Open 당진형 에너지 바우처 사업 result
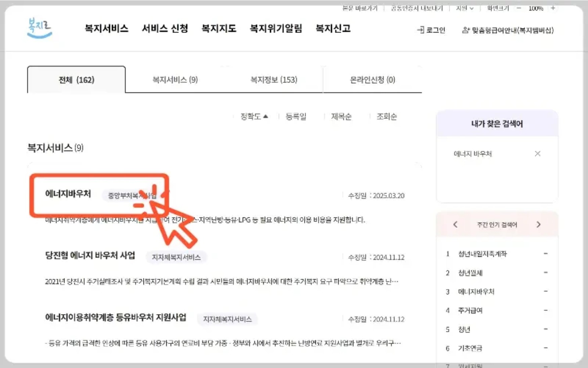Viewport: 588px width, 368px height. click(x=90, y=255)
